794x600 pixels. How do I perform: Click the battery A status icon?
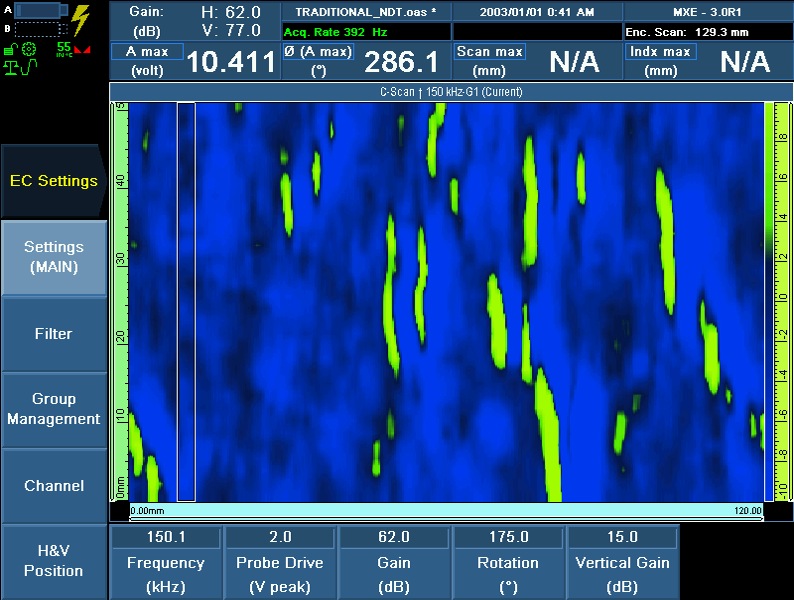(x=42, y=12)
